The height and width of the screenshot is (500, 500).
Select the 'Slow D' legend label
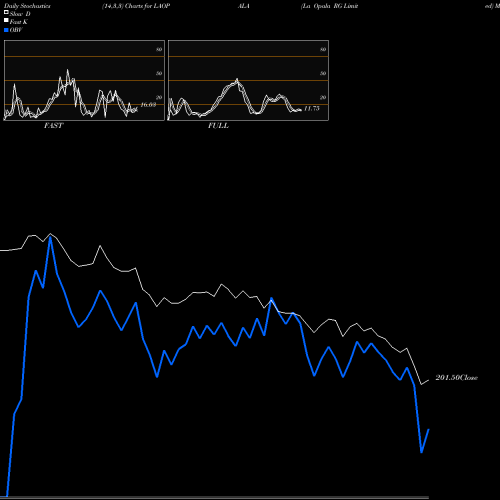tap(20, 14)
